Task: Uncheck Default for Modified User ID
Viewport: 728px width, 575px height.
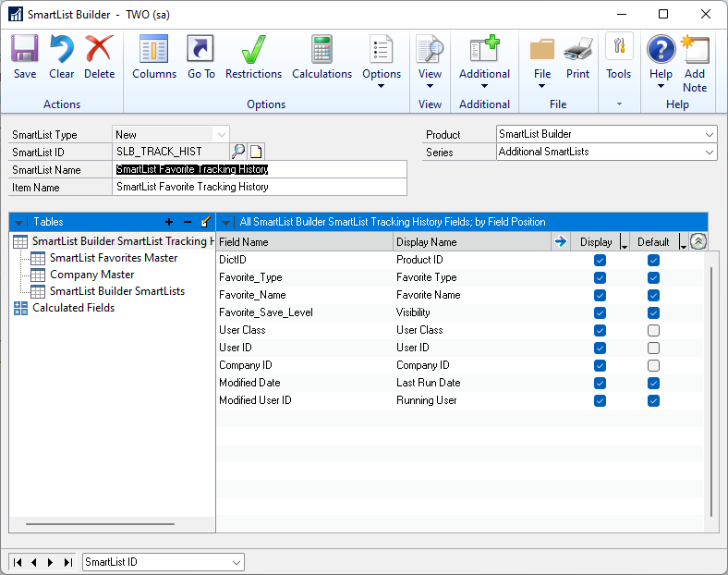Action: point(653,401)
